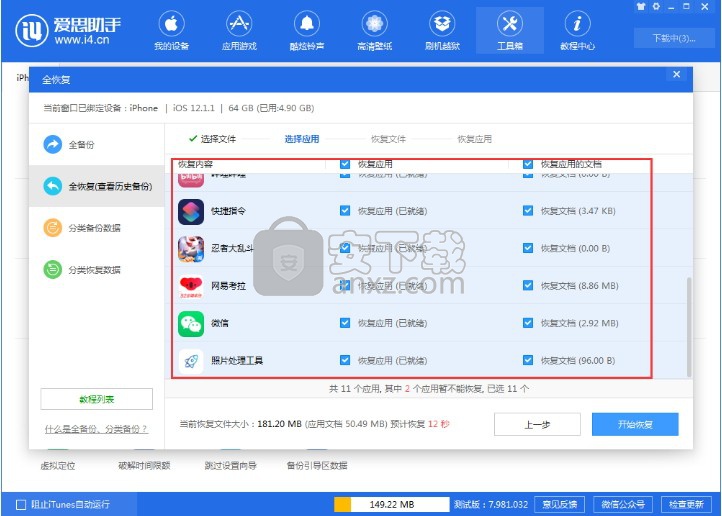The width and height of the screenshot is (722, 516).
Task: Click the 上一步 button
Action: click(537, 424)
